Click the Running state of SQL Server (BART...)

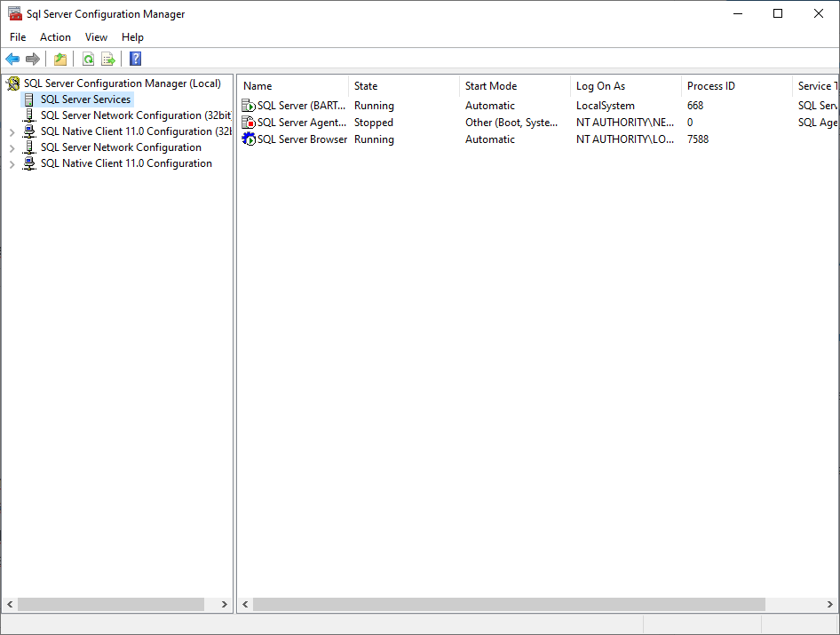374,106
